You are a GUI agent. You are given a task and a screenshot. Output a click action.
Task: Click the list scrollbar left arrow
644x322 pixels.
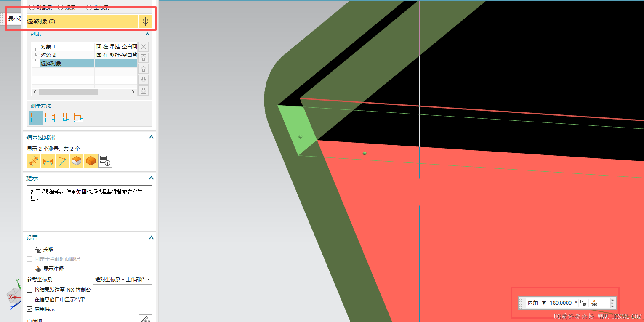pyautogui.click(x=35, y=92)
